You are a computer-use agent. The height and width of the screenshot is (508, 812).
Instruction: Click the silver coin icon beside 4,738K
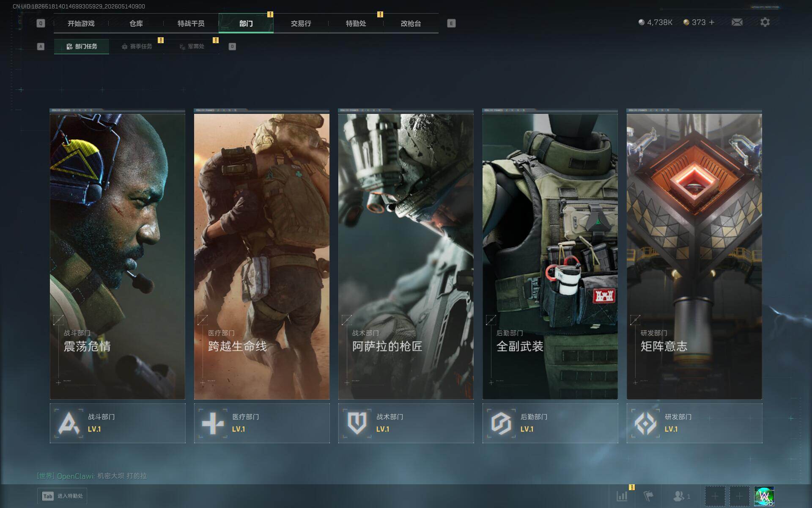(x=642, y=22)
